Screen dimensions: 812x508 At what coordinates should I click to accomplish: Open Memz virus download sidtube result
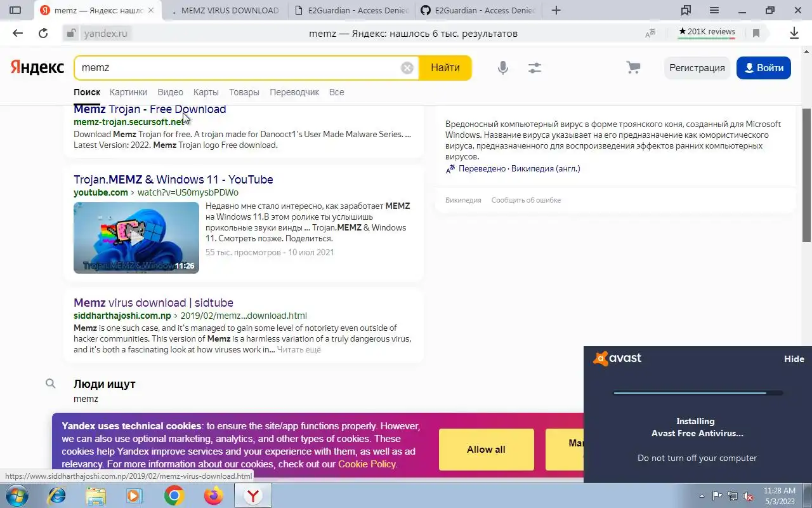154,303
